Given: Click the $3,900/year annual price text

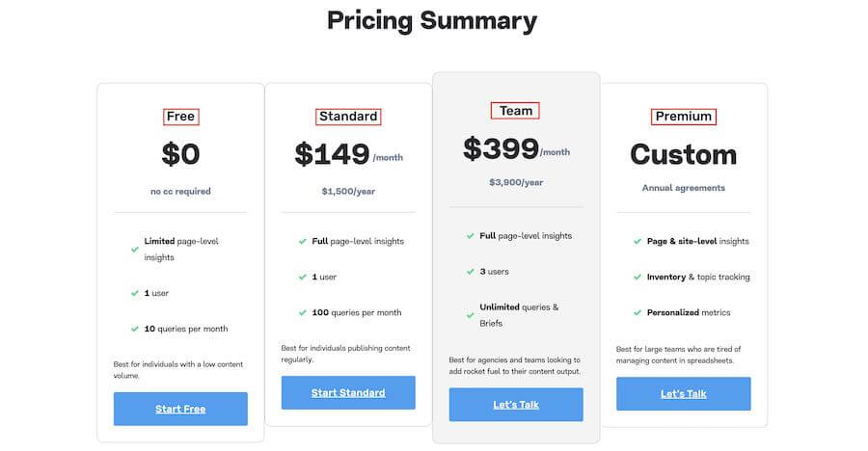Looking at the screenshot, I should pyautogui.click(x=516, y=182).
